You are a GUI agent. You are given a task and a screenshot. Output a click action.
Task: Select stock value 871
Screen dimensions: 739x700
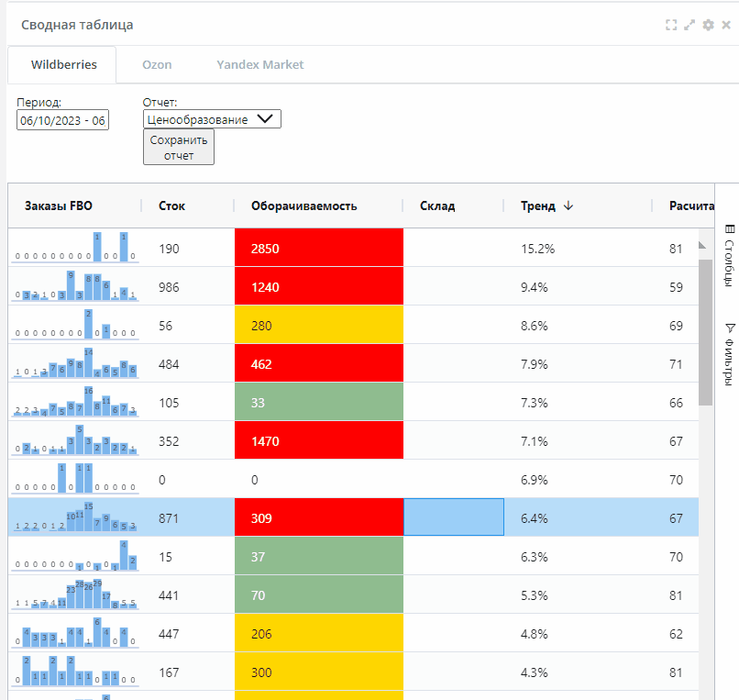point(169,518)
